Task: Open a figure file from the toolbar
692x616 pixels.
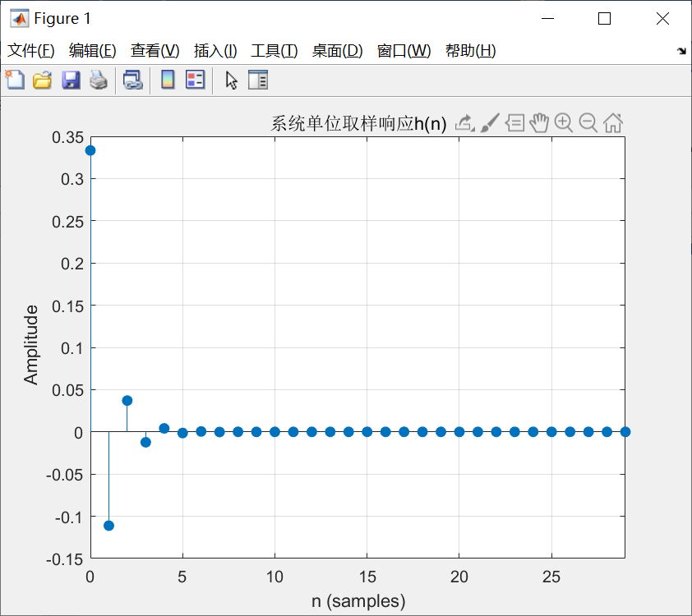Action: (42, 80)
